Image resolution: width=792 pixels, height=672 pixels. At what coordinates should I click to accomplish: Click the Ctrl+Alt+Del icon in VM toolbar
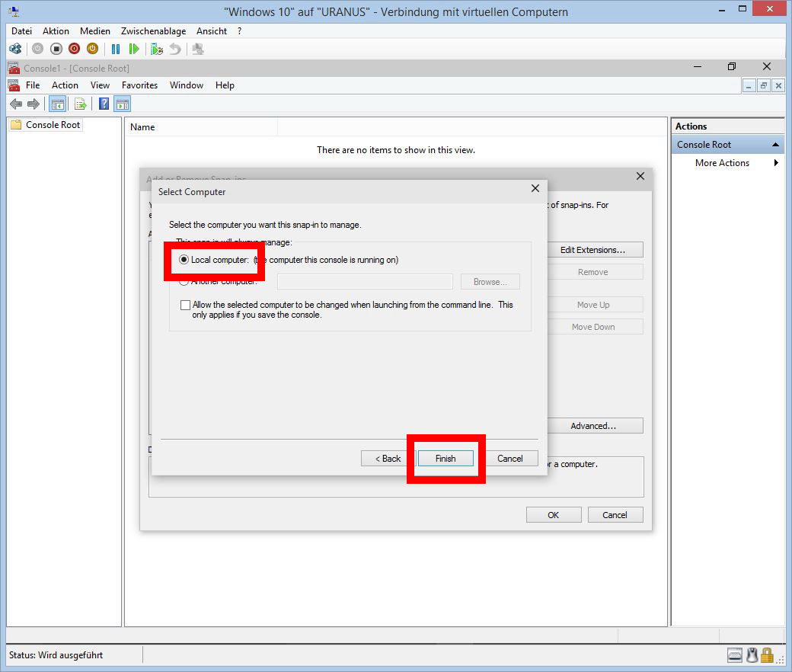pos(15,49)
